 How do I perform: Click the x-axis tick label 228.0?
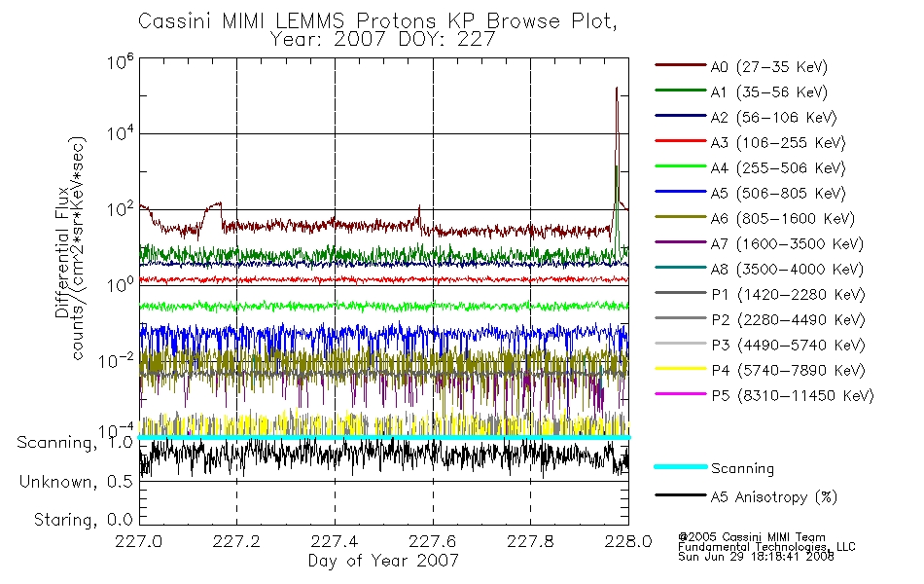[x=628, y=541]
